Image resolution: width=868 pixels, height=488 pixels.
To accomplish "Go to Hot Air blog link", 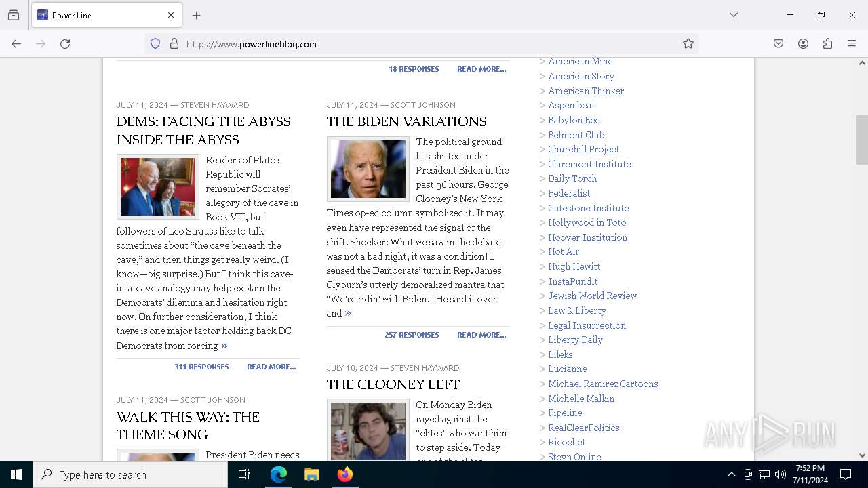I will pos(564,251).
